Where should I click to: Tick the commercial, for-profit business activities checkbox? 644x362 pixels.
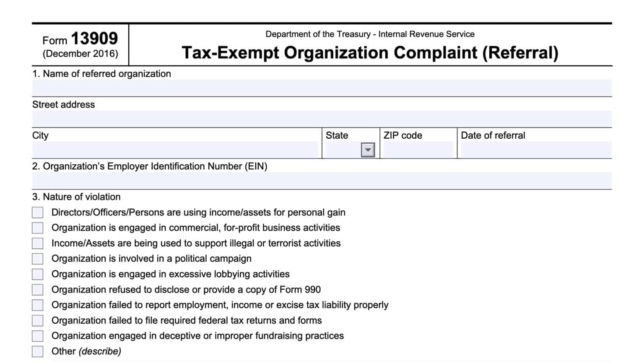[38, 228]
